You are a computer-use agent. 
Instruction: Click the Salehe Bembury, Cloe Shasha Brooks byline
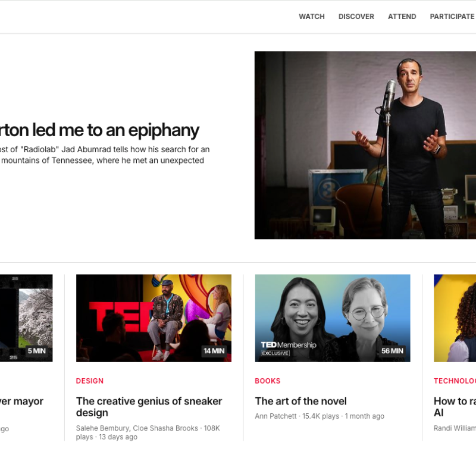click(148, 432)
